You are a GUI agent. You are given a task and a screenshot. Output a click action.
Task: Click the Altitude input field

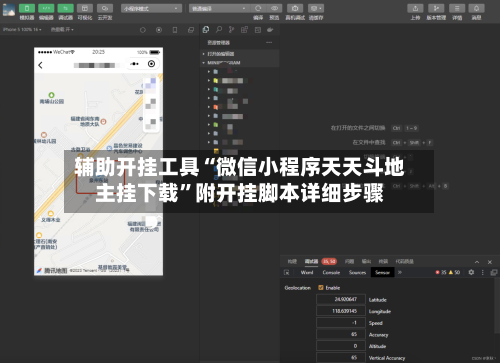341,346
